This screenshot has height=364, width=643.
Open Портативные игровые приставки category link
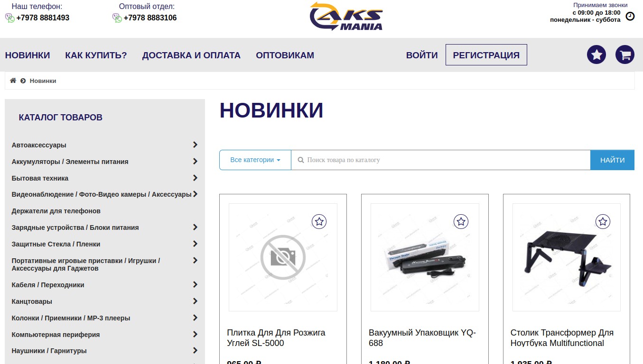coord(86,264)
